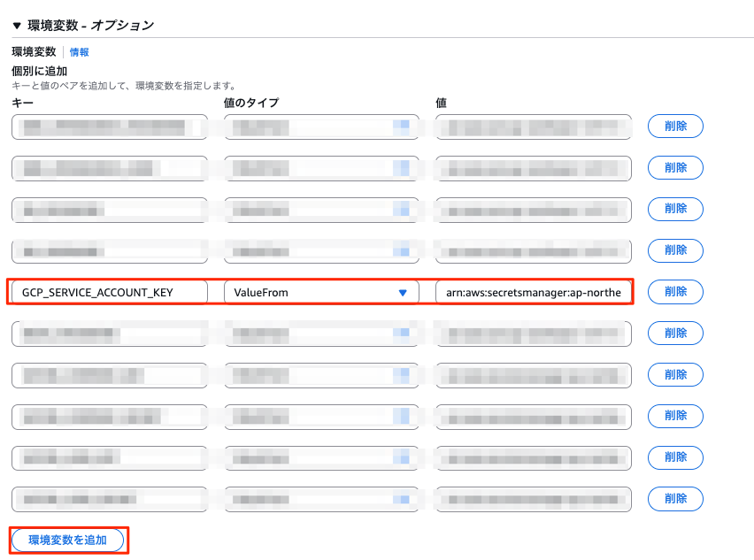The image size is (754, 560).
Task: Click the last row's 値 input field
Action: pyautogui.click(x=533, y=499)
